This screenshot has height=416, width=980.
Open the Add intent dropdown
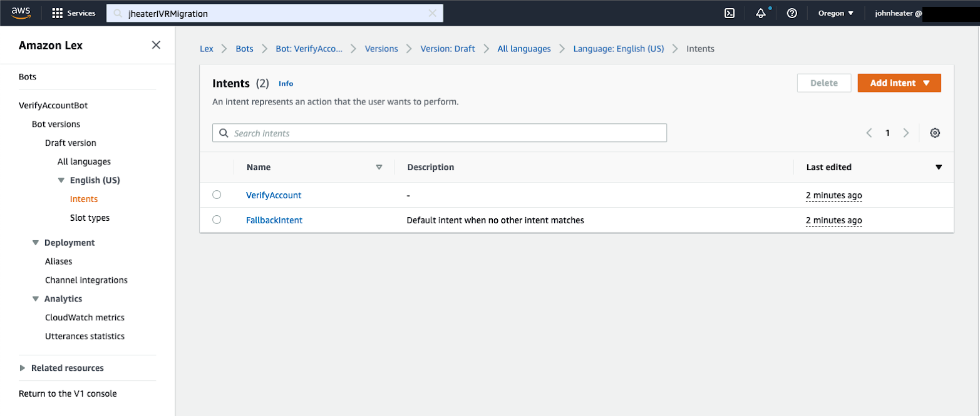pyautogui.click(x=899, y=83)
